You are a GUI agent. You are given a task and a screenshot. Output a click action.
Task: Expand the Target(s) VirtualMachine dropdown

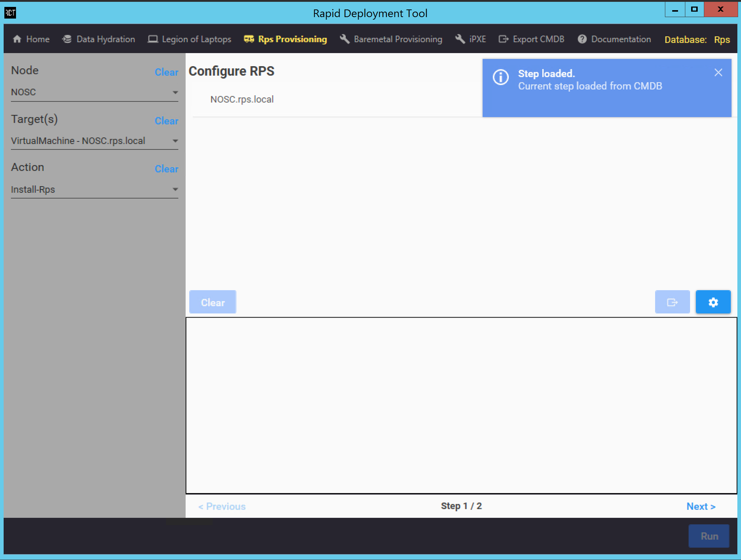click(x=95, y=141)
